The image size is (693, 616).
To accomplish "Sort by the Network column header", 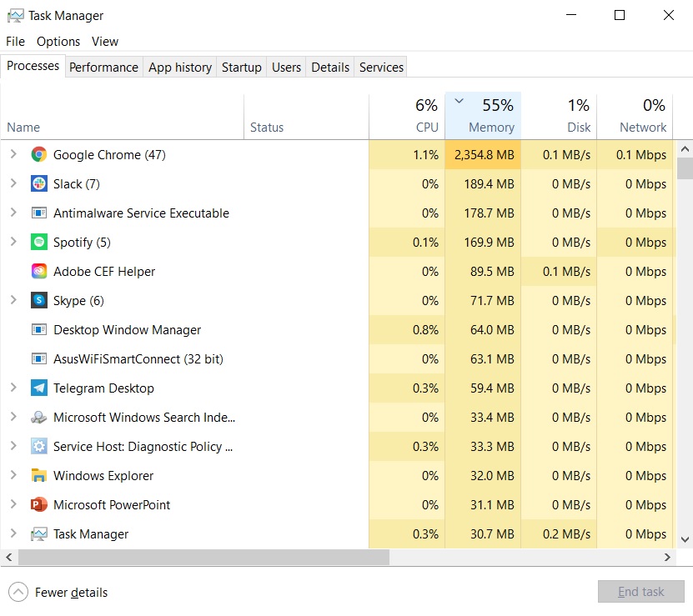I will 635,117.
